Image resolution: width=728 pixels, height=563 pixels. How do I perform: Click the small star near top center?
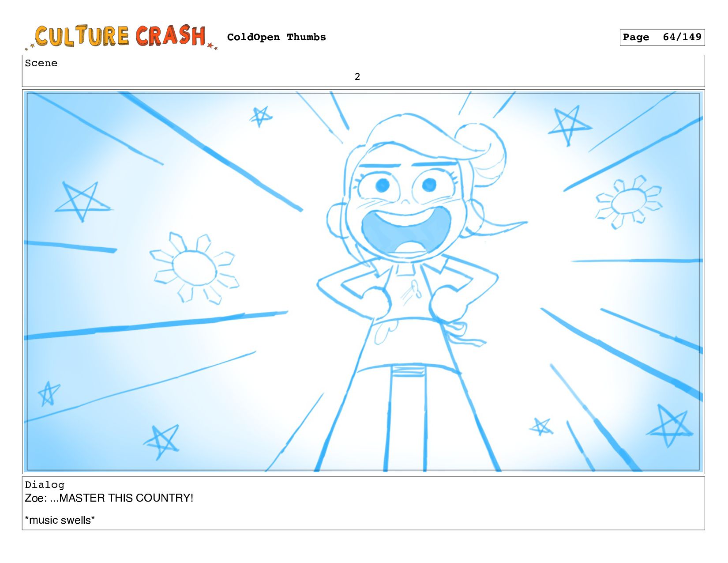[261, 116]
